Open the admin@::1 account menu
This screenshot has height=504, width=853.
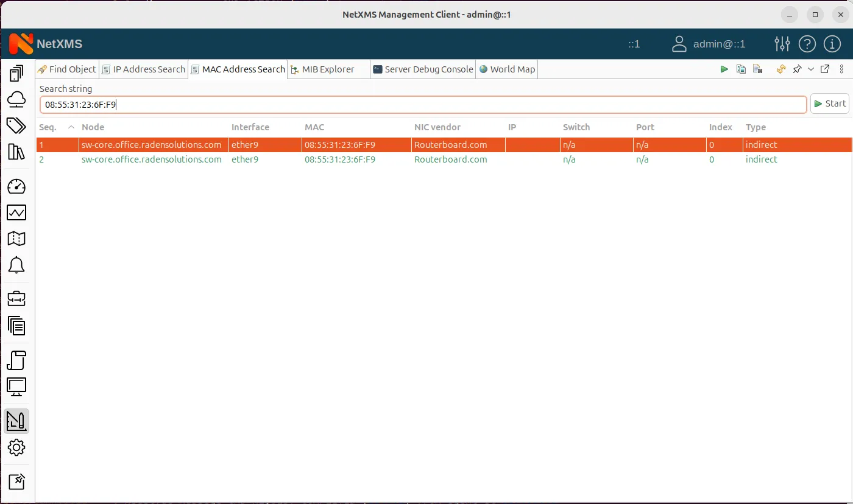pyautogui.click(x=719, y=44)
